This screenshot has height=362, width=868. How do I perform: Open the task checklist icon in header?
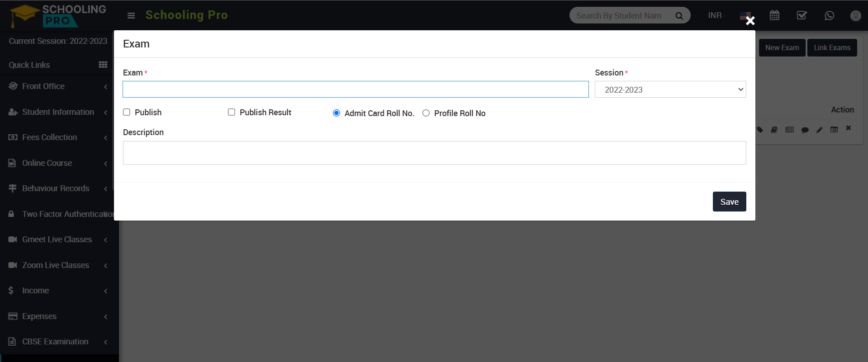tap(802, 15)
